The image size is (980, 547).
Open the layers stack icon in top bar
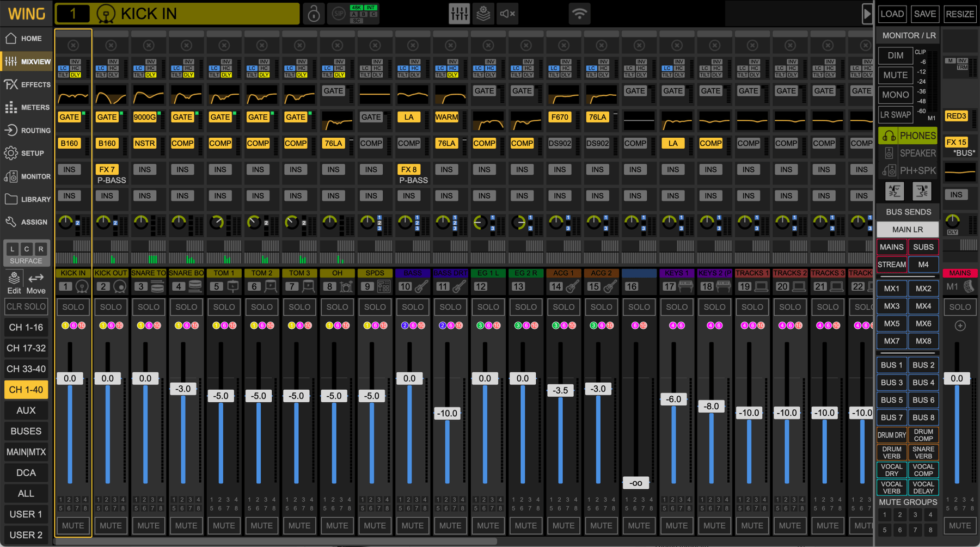(x=483, y=14)
